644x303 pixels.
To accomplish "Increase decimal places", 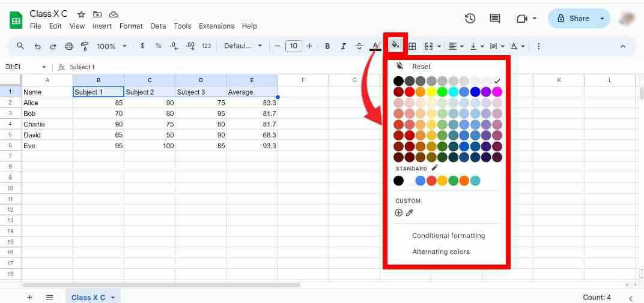I will (190, 46).
